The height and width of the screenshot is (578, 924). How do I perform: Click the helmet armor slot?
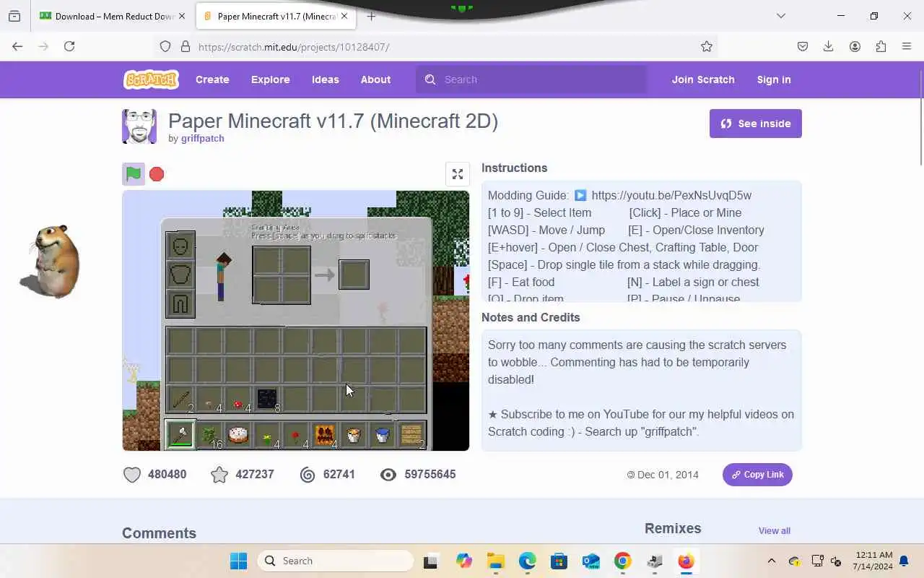[x=180, y=246]
